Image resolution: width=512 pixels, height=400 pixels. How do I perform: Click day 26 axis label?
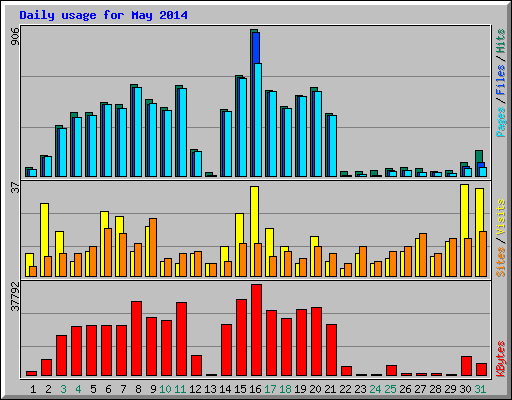[x=405, y=389]
